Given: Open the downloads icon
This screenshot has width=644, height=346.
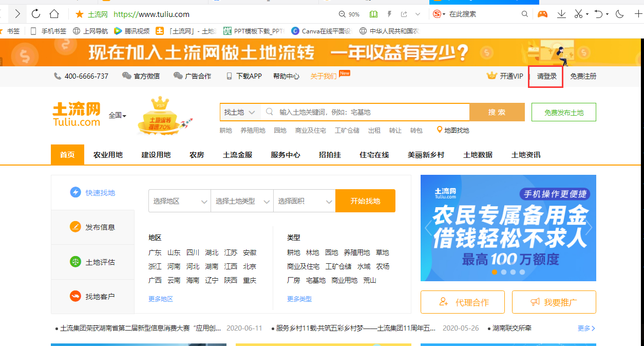Looking at the screenshot, I should click(561, 14).
